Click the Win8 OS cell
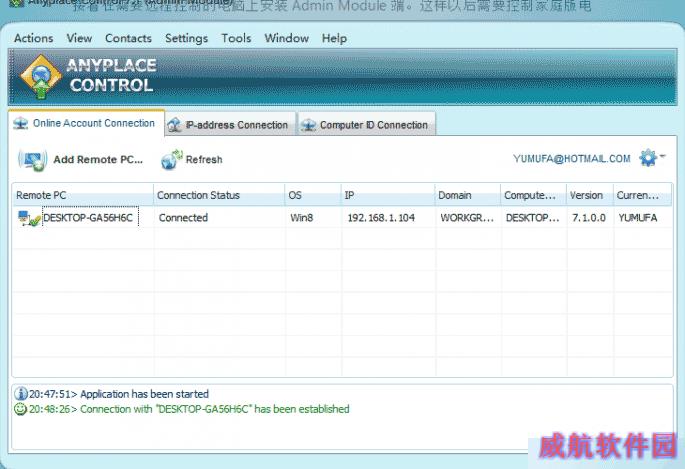This screenshot has width=685, height=469. 302,217
